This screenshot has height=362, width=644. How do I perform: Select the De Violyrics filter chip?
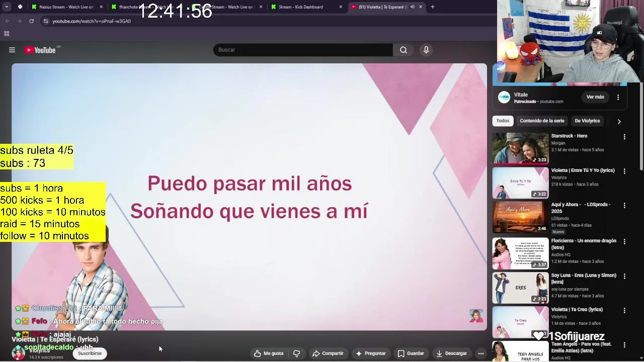[x=587, y=121]
